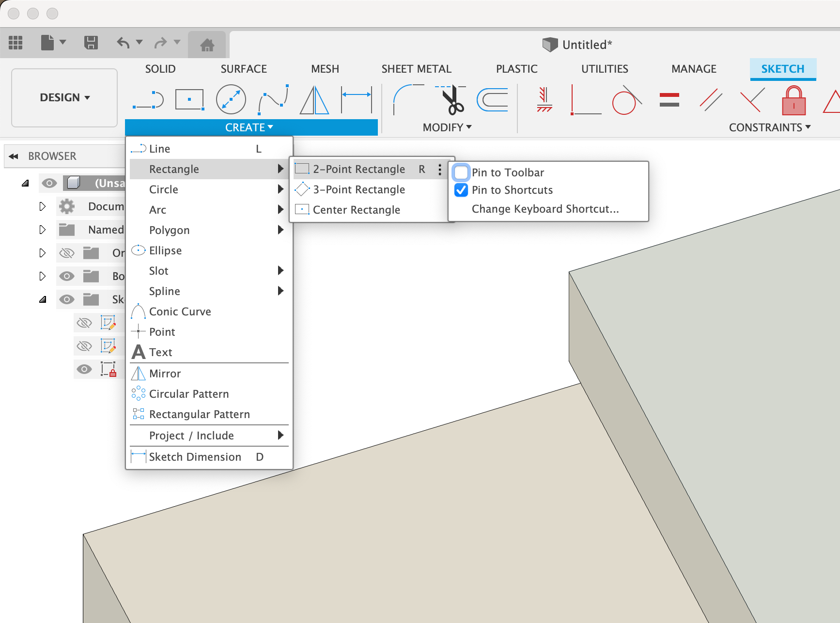Select the Line sketch tool from the toolbar
The image size is (840, 623).
click(148, 99)
